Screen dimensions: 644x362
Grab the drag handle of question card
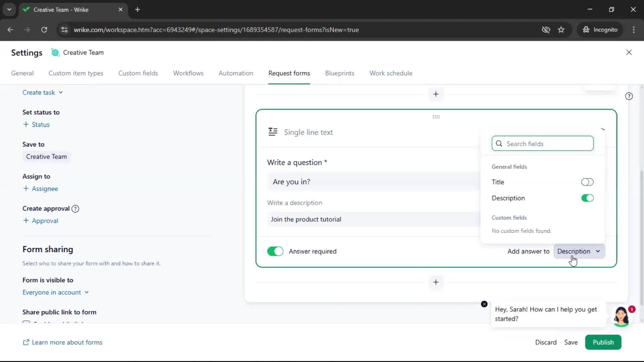pyautogui.click(x=436, y=117)
